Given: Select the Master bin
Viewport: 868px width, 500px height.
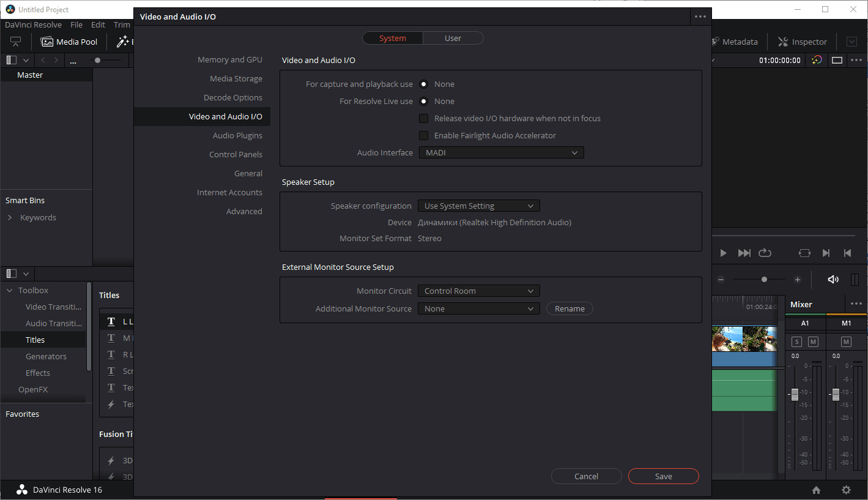Looking at the screenshot, I should pyautogui.click(x=46, y=75).
